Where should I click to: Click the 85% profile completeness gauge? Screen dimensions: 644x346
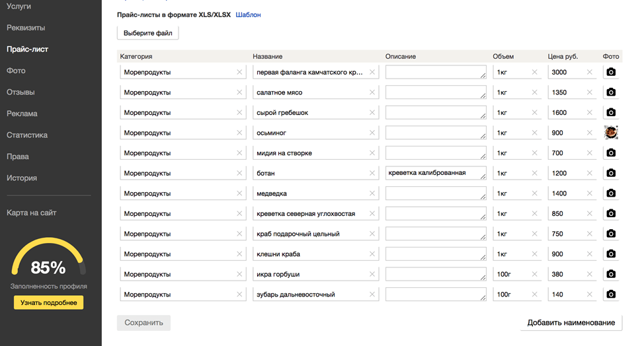(48, 258)
